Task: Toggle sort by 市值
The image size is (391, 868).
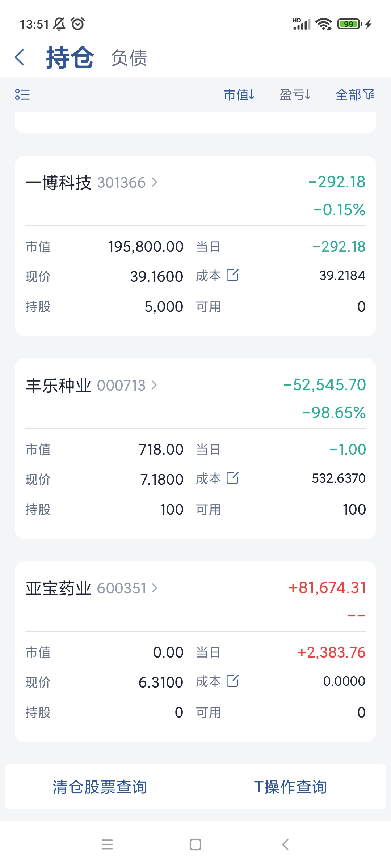Action: [x=239, y=95]
